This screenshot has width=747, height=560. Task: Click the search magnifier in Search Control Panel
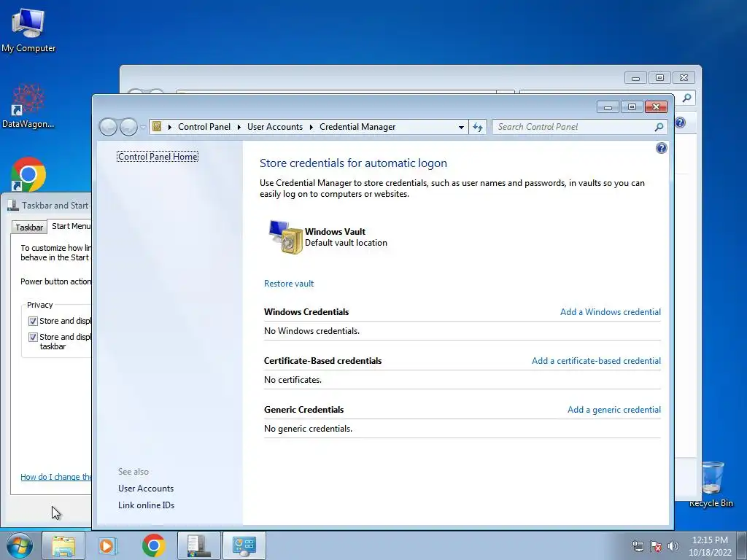pos(659,127)
